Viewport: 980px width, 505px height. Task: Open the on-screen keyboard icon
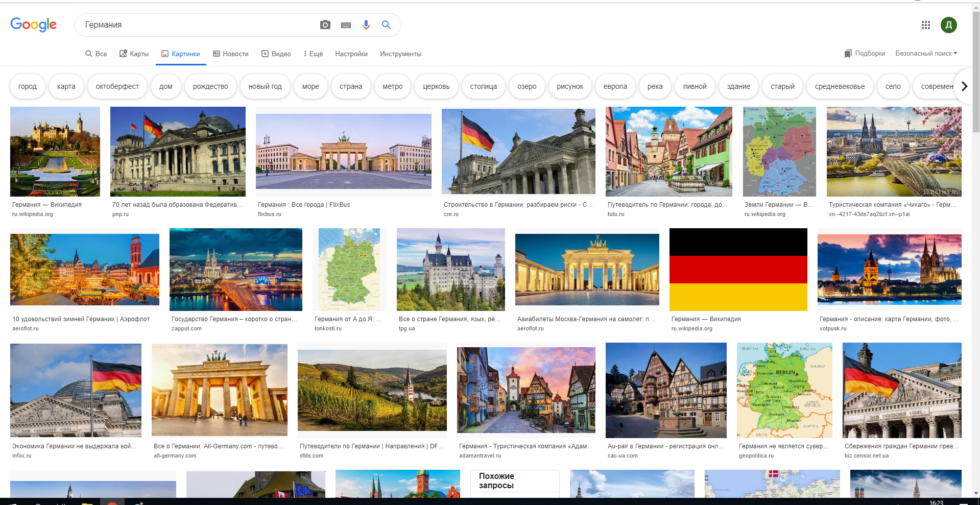click(x=346, y=25)
